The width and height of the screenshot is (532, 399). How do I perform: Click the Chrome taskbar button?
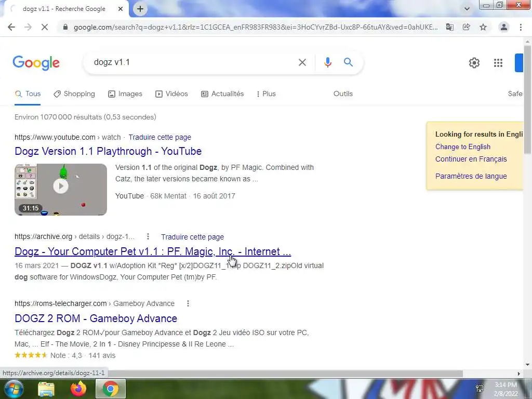coord(111,389)
